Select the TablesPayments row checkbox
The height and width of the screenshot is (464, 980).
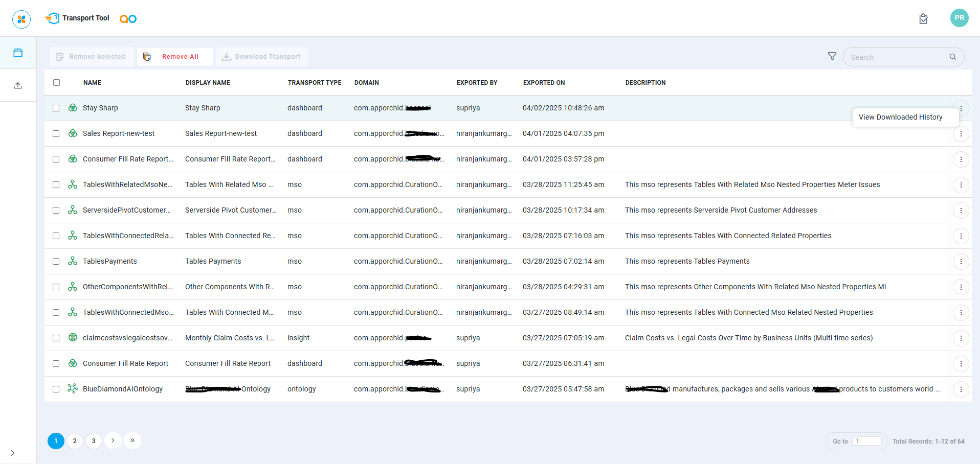[56, 262]
